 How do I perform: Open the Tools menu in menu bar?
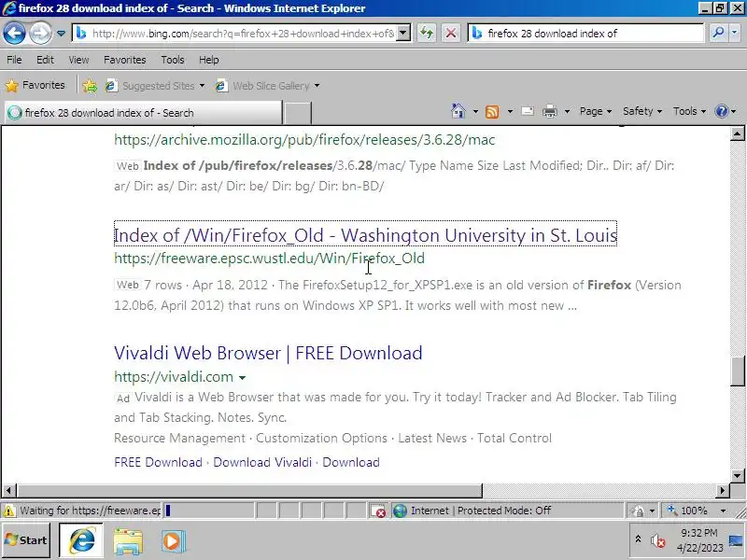click(173, 60)
